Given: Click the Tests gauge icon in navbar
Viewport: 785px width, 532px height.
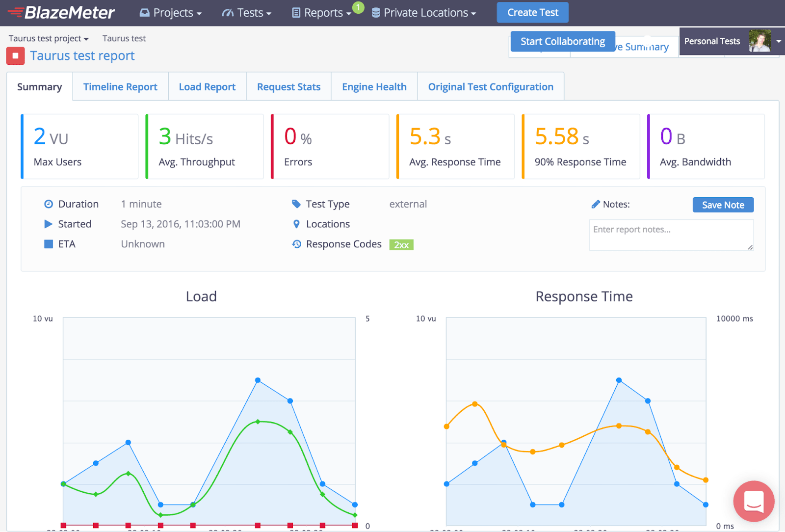Looking at the screenshot, I should (228, 13).
